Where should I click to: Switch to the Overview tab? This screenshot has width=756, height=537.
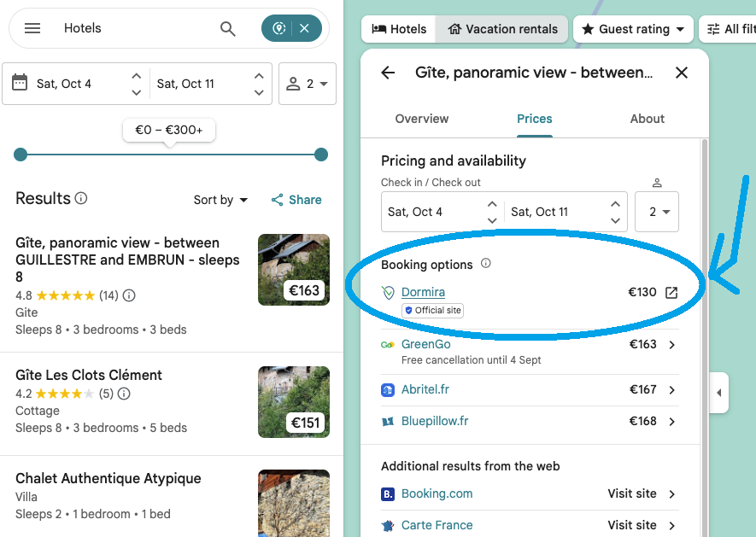click(x=422, y=119)
